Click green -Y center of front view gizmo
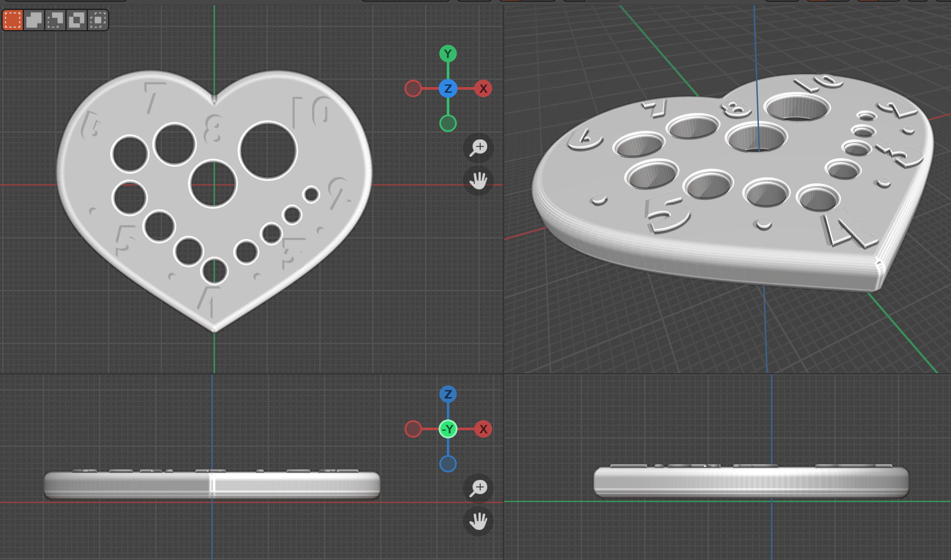This screenshot has width=951, height=560. 448,429
